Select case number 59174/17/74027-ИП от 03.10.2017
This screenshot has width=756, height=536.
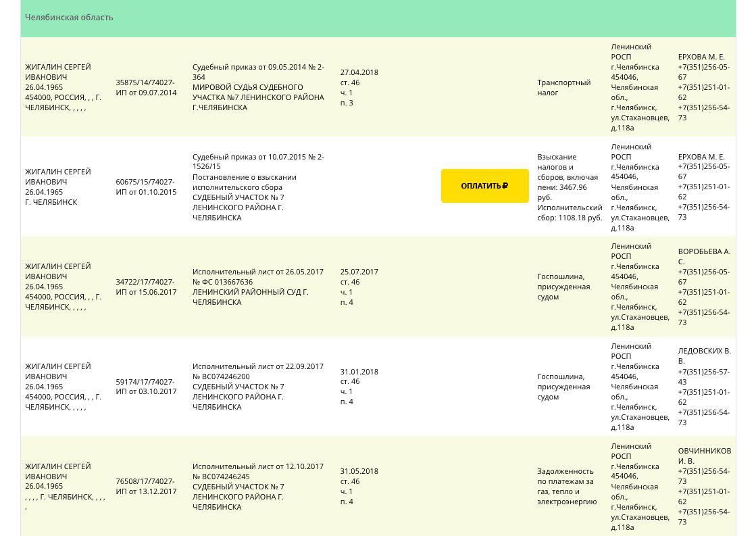146,387
